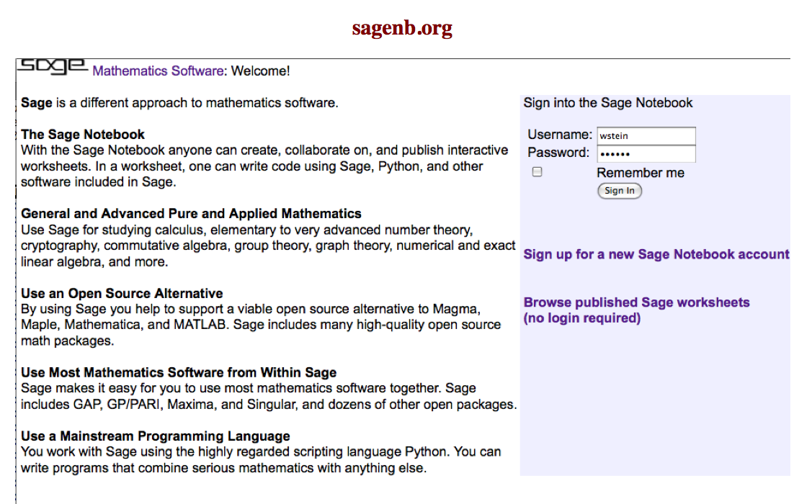Enable the Remember me checkbox
This screenshot has width=812, height=504.
click(537, 172)
